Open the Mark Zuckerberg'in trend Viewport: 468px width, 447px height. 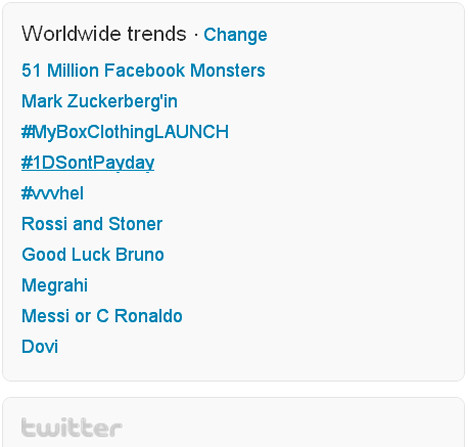[99, 101]
